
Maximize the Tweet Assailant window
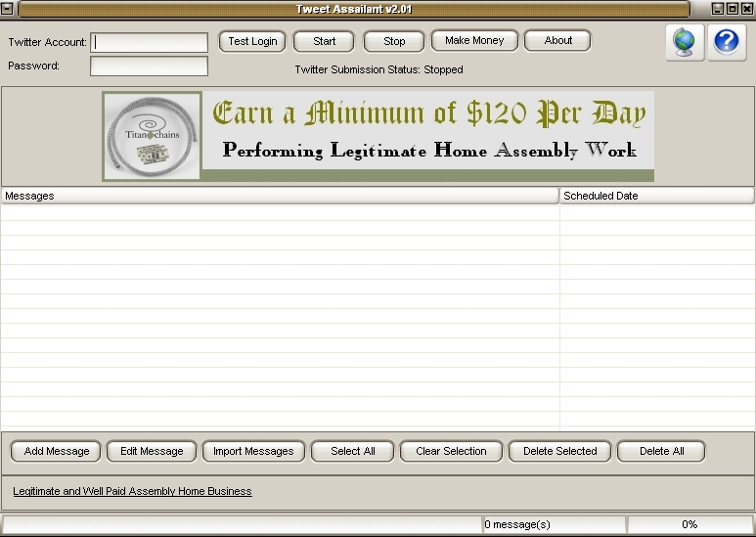click(733, 9)
